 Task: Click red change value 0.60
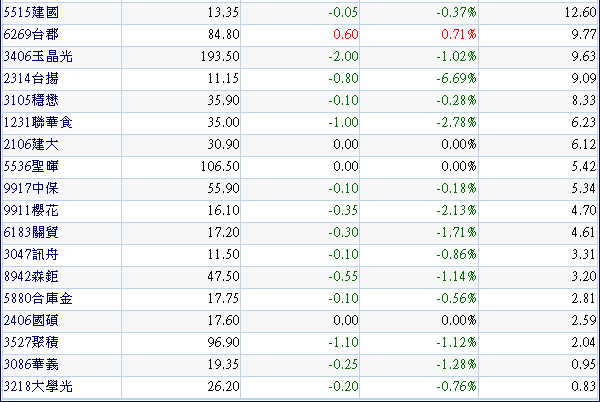(x=346, y=35)
